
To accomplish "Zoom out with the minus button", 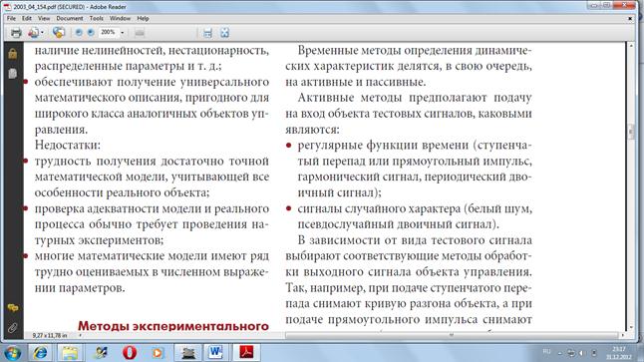I will [79, 33].
